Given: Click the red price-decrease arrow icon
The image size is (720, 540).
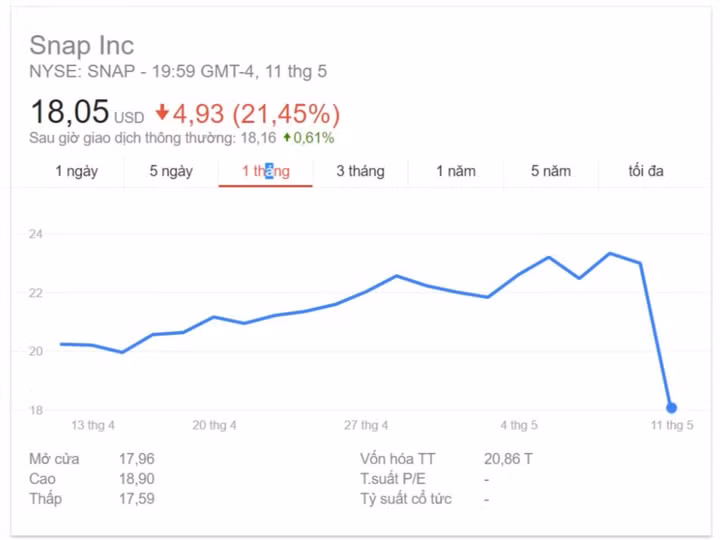Looking at the screenshot, I should click(163, 113).
